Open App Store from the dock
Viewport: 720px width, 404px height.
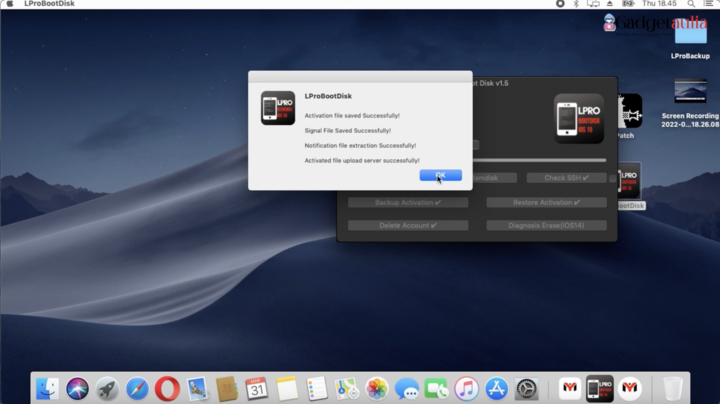point(496,389)
